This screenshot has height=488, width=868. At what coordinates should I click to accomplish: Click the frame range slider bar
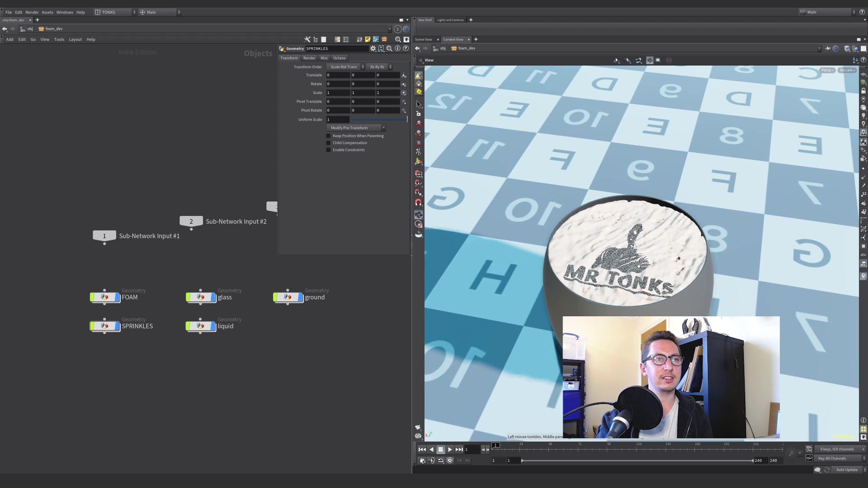click(637, 460)
